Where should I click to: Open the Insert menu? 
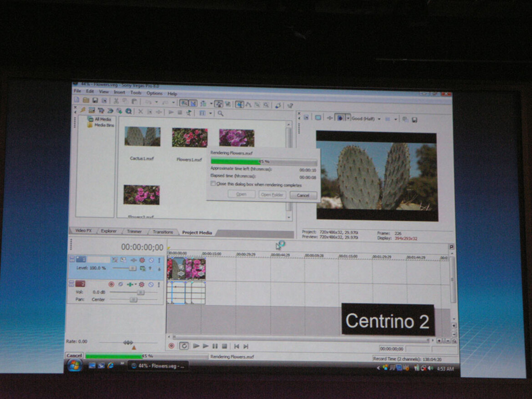coord(119,92)
